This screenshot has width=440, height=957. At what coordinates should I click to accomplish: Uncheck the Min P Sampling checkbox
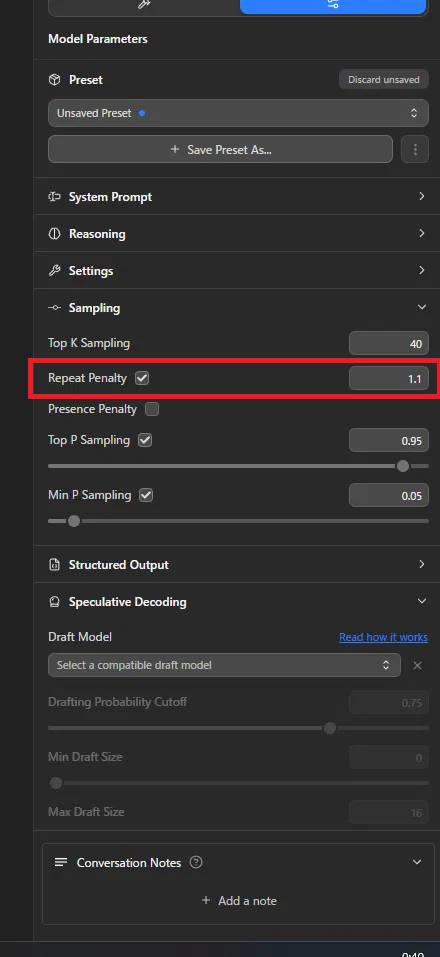click(x=146, y=495)
